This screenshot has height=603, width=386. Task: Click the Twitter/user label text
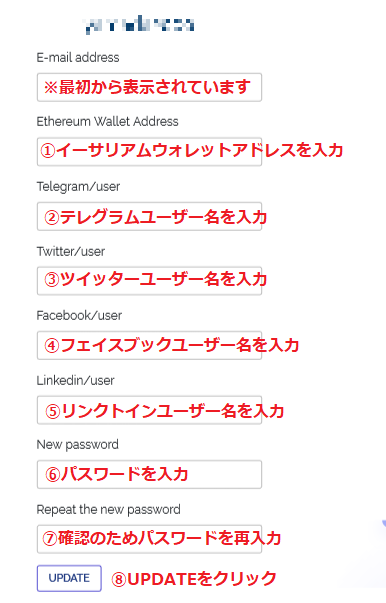[x=71, y=252]
